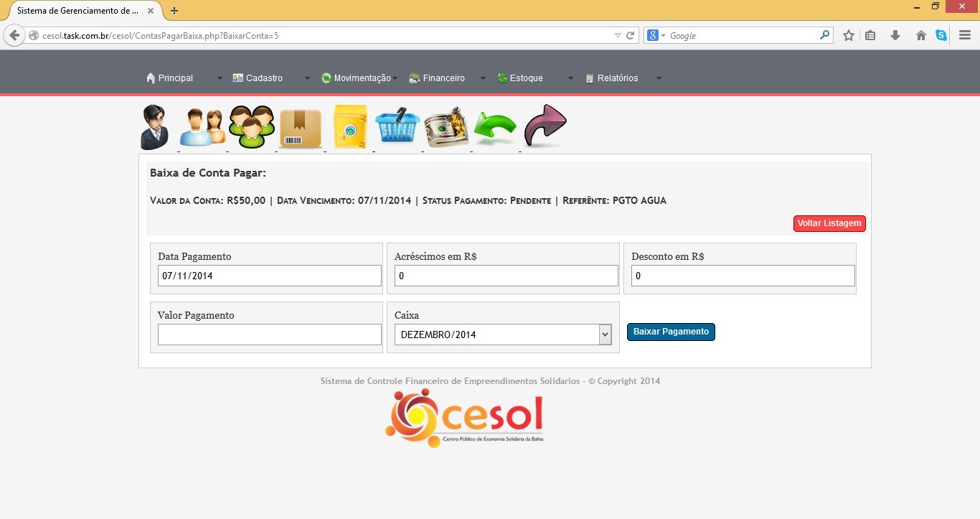
Task: Open the yellow safe icon
Action: point(349,128)
